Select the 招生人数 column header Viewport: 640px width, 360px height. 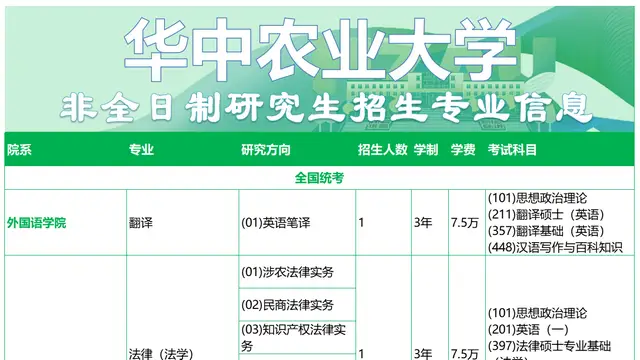click(382, 150)
